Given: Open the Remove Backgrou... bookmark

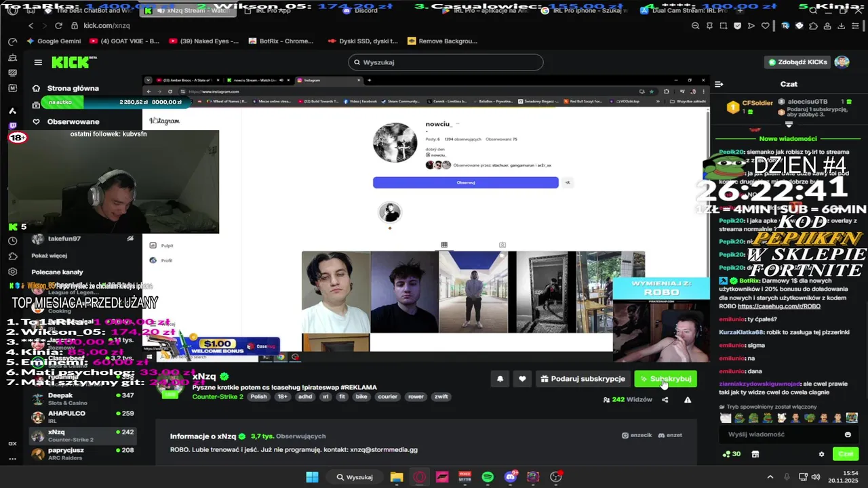Looking at the screenshot, I should [x=443, y=41].
